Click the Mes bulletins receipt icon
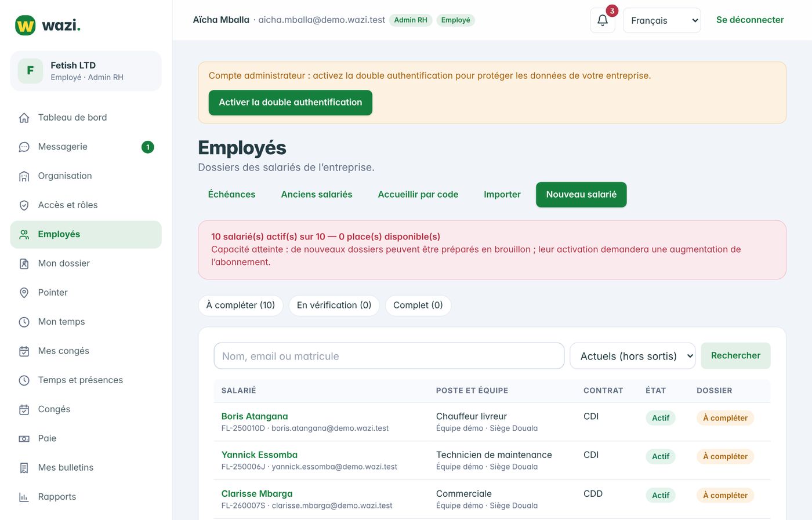The width and height of the screenshot is (812, 520). point(24,468)
